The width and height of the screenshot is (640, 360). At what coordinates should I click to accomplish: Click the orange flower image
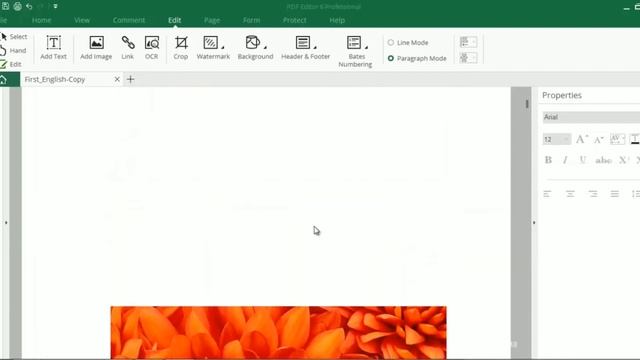278,333
